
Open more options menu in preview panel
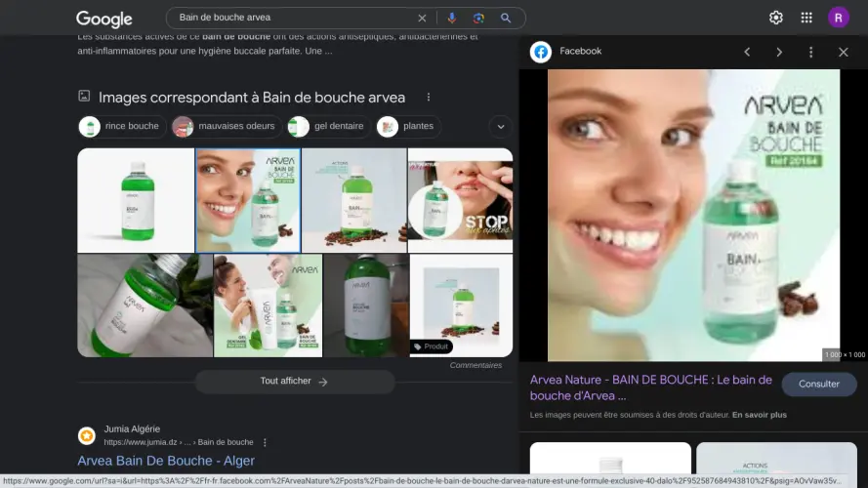pos(811,52)
